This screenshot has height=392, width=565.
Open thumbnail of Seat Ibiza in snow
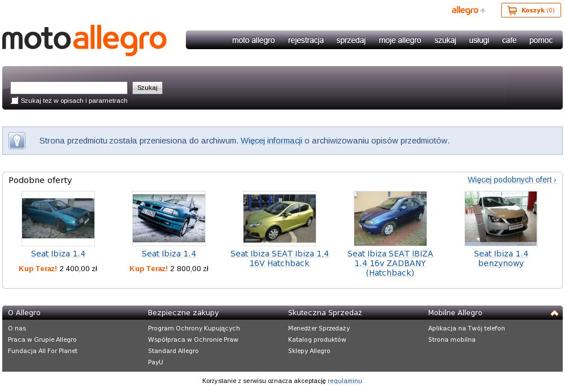coord(168,219)
